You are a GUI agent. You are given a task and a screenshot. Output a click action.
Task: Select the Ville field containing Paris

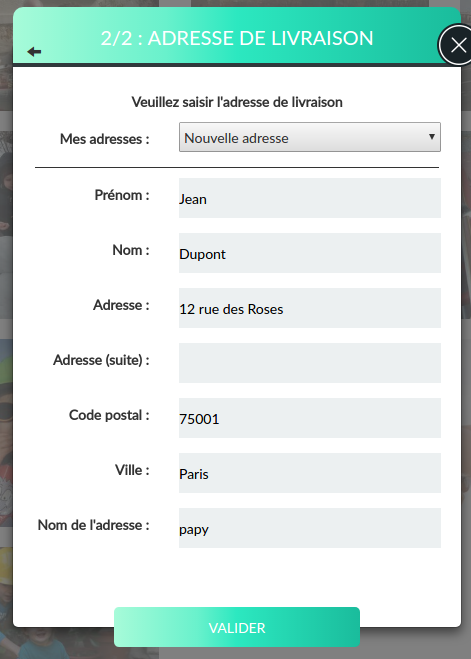310,473
